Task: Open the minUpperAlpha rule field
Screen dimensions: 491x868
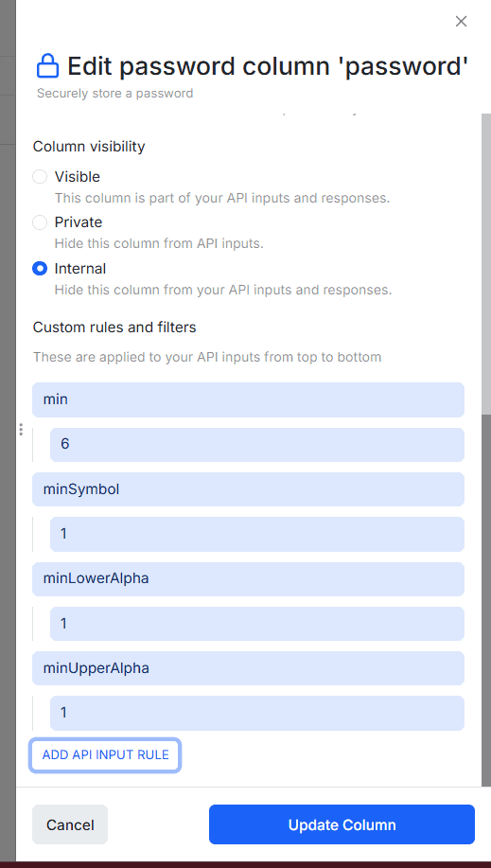Action: 248,668
